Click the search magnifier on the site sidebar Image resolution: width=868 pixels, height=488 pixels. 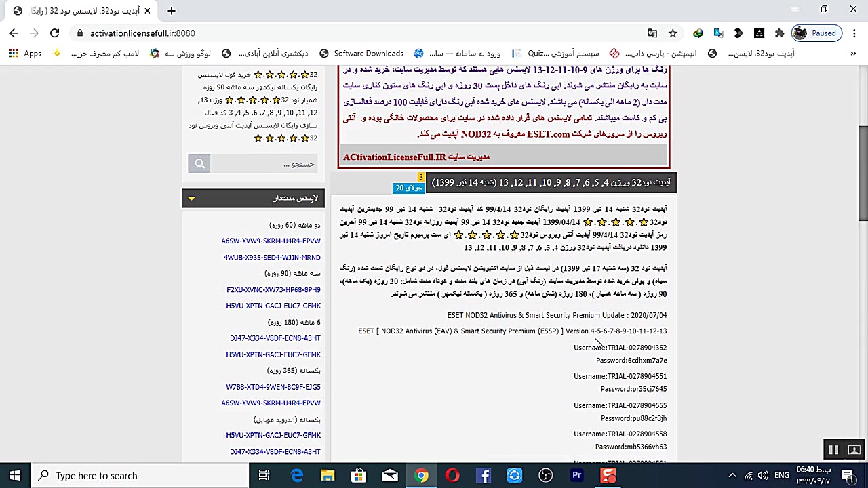point(199,163)
